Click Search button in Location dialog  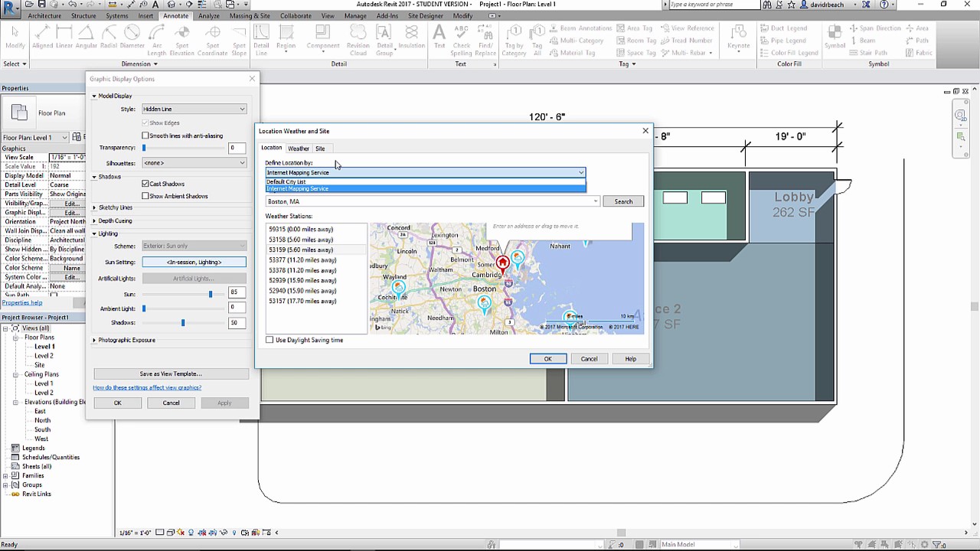623,201
